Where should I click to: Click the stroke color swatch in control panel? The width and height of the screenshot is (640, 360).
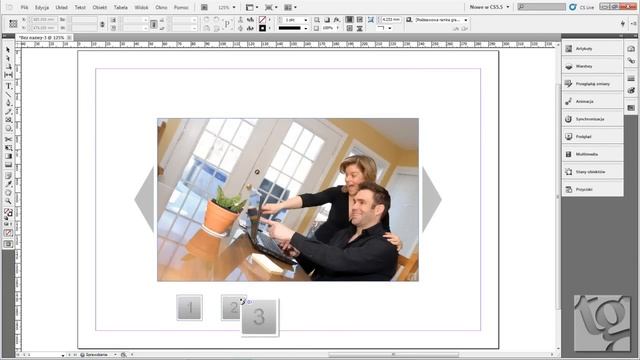[x=262, y=28]
